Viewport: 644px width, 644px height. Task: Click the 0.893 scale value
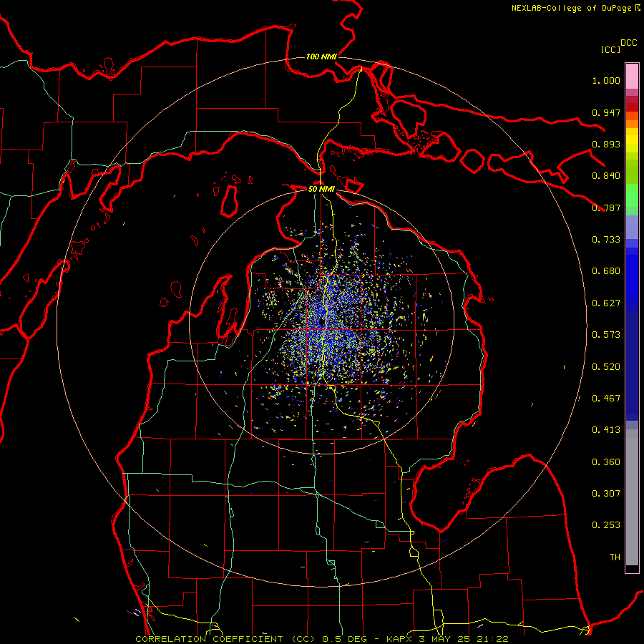point(606,144)
